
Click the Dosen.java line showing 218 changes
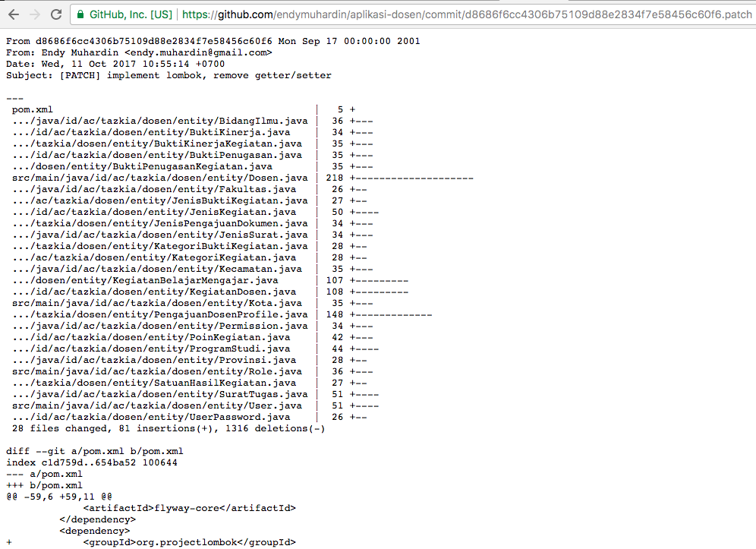156,177
